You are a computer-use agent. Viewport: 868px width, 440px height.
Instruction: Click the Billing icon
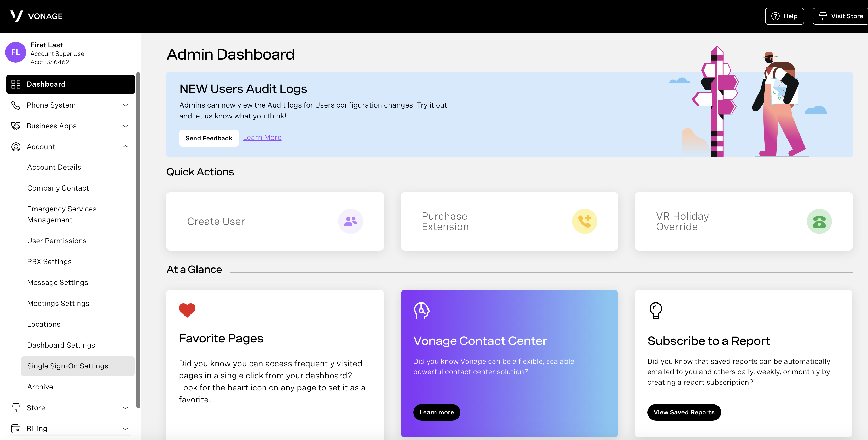click(x=16, y=428)
